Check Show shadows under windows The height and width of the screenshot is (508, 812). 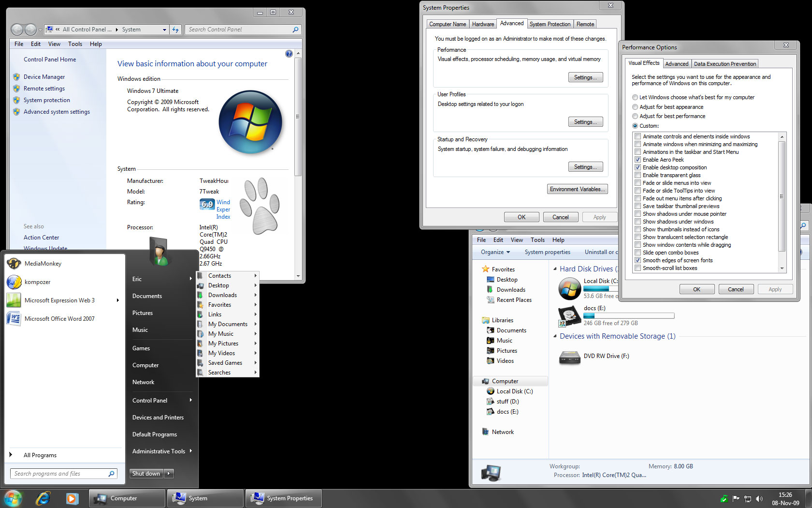pos(638,222)
